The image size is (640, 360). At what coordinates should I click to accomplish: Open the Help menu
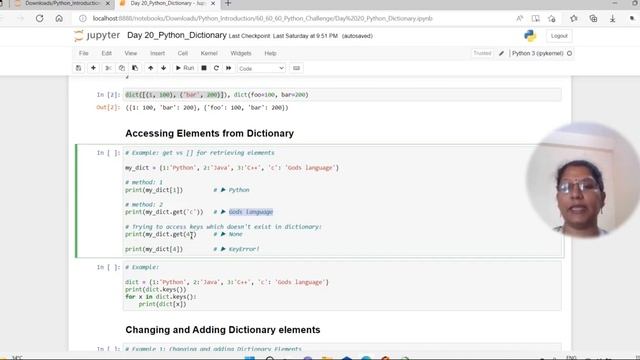tap(270, 53)
